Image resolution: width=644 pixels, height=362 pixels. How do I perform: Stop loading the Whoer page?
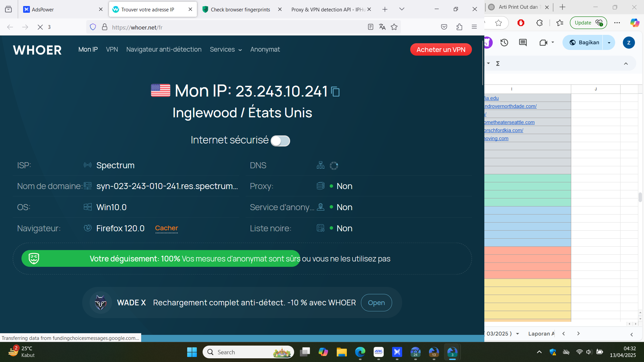click(x=40, y=27)
